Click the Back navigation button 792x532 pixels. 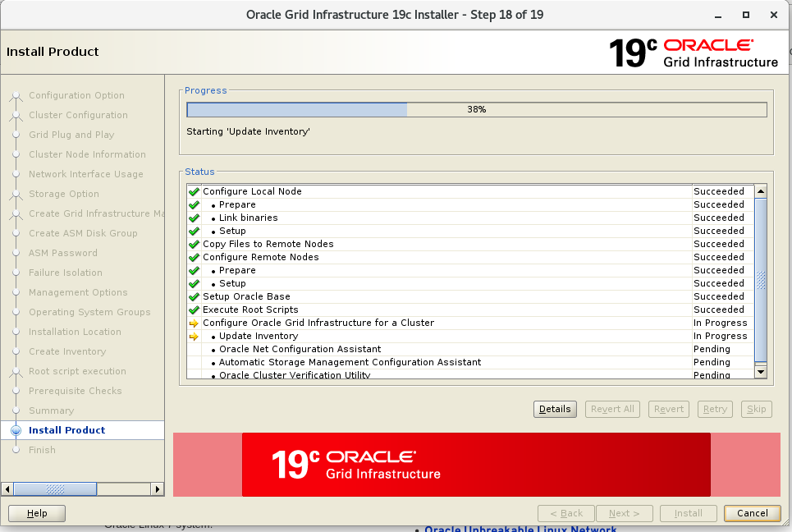566,513
